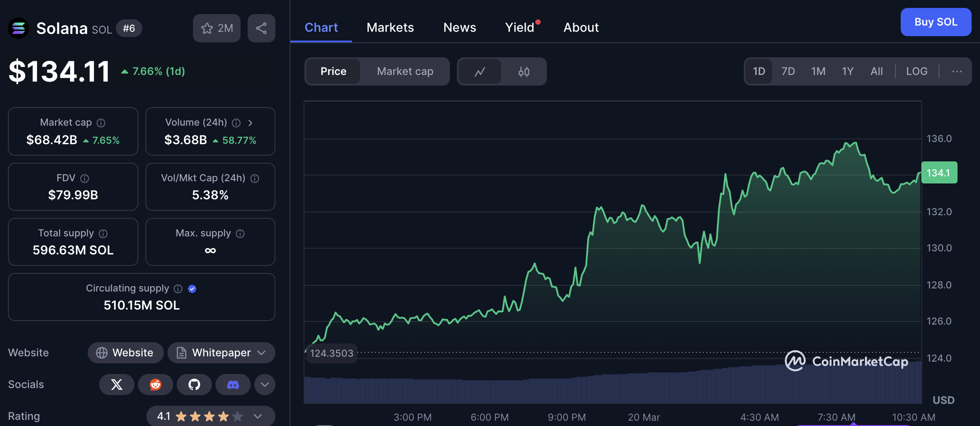Open the official Website link
The width and height of the screenshot is (980, 426).
tap(126, 353)
